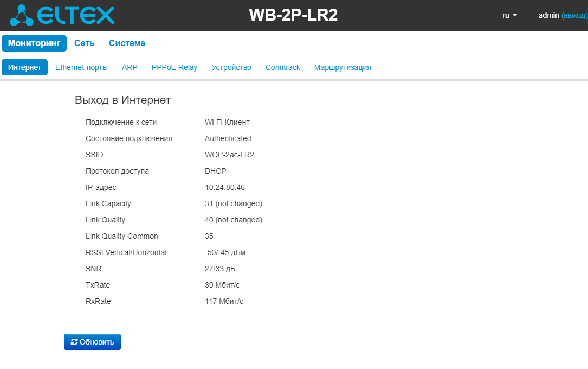
Task: Click the TxRate value 39 Мбит/с
Action: pyautogui.click(x=222, y=285)
